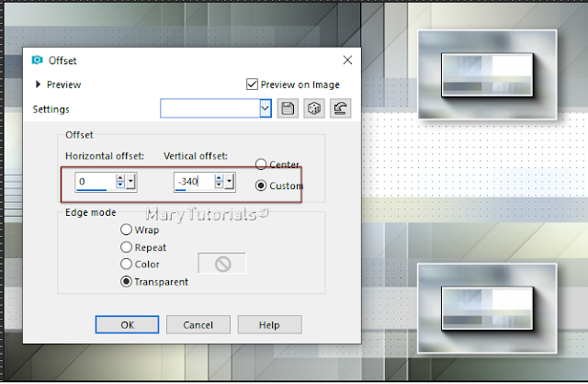
Task: Click the Cancel button
Action: coord(198,324)
